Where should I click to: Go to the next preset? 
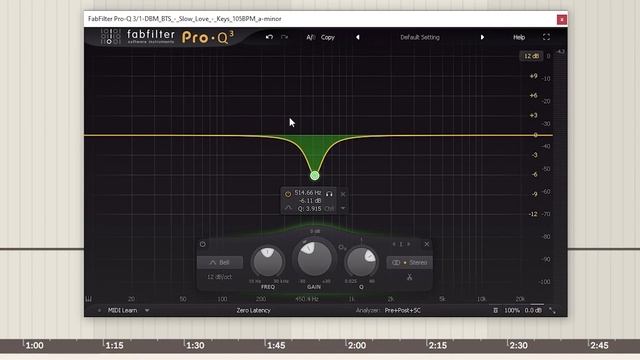tap(482, 37)
